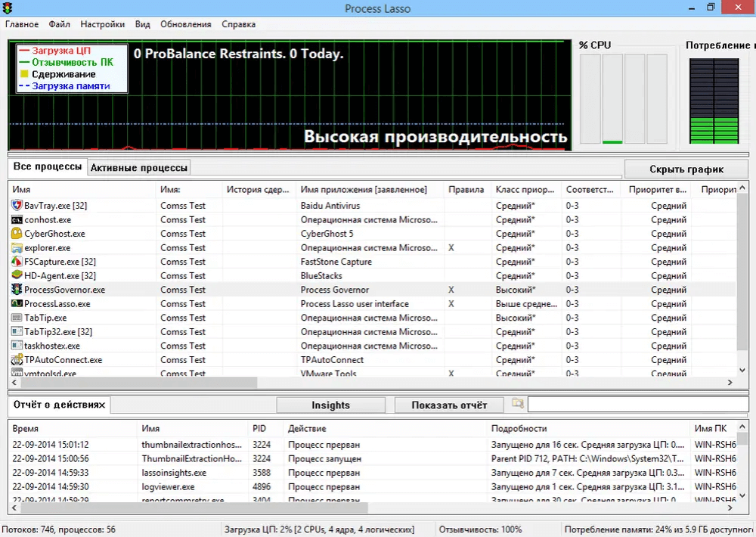Select the ProcessLasso.exe process icon
The width and height of the screenshot is (756, 537).
[x=17, y=304]
